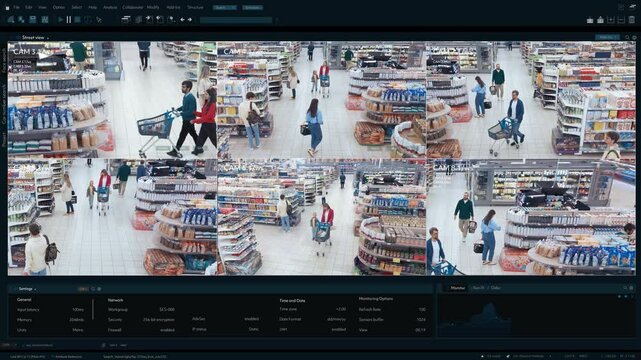Click the search magnifier in Street view panel
The image size is (641, 360).
[x=628, y=37]
